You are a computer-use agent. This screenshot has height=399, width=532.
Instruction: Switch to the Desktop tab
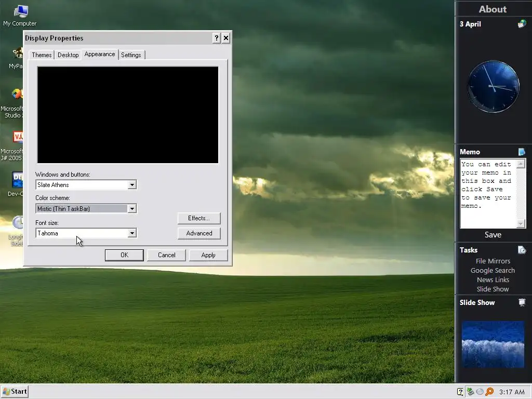68,55
